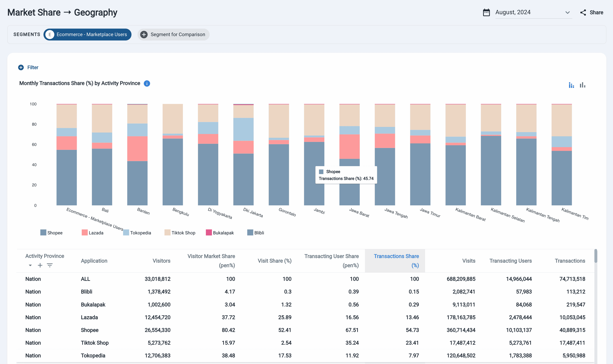613x364 pixels.
Task: Click the Share text link
Action: (596, 13)
